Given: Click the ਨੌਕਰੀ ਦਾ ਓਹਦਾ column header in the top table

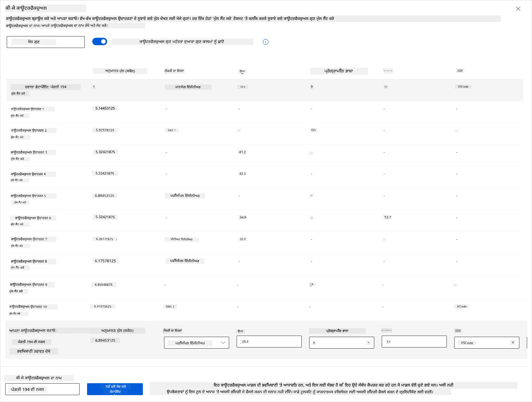Looking at the screenshot, I should (x=174, y=71).
